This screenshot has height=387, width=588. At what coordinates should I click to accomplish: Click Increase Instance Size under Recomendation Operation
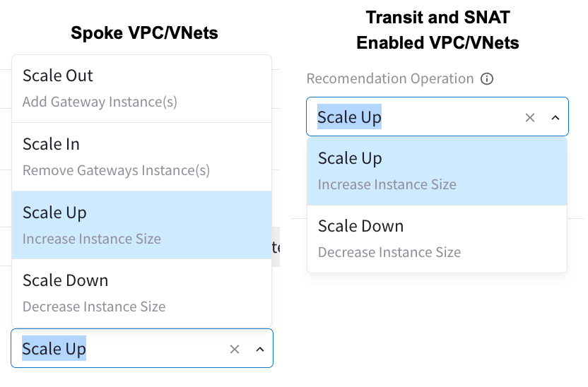point(387,185)
